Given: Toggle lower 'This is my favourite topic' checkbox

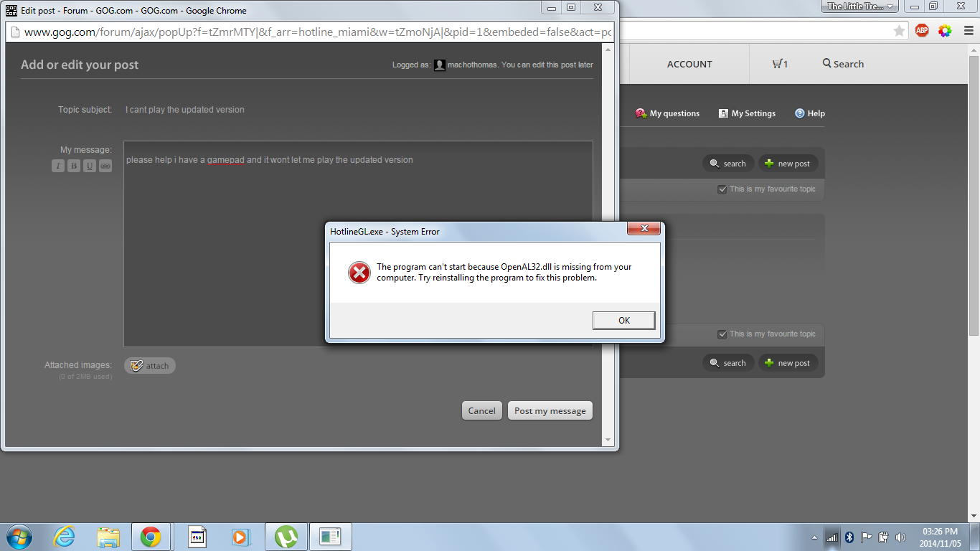Looking at the screenshot, I should [x=722, y=334].
